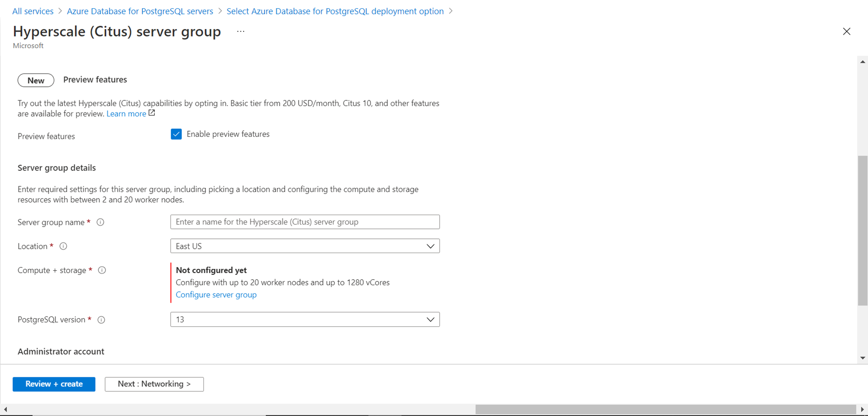Focus the Server group name input field

click(305, 222)
